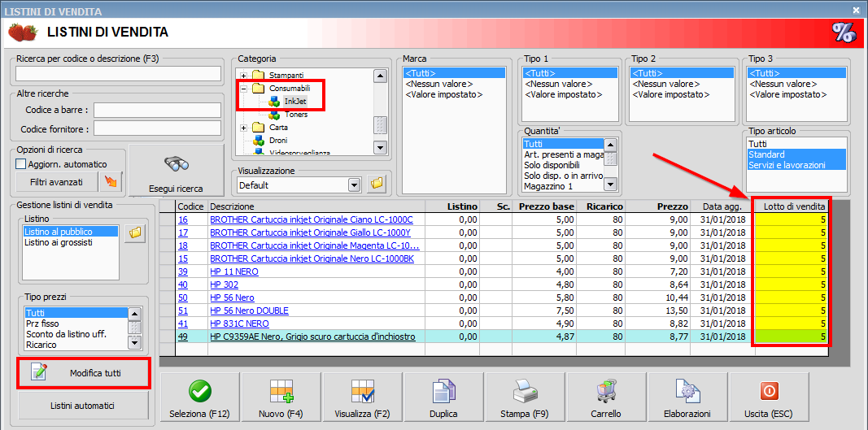Open folder icon beside Listino list
The width and height of the screenshot is (868, 430).
pyautogui.click(x=134, y=233)
